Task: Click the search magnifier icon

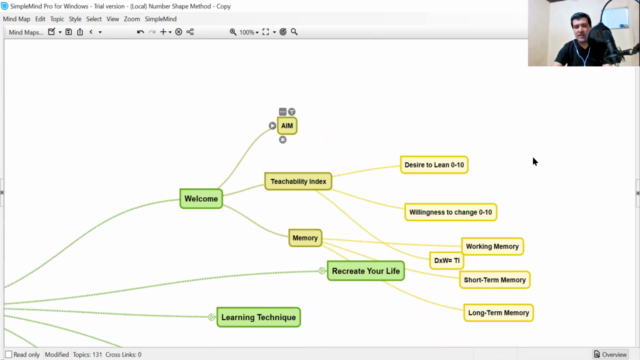Action: point(294,32)
